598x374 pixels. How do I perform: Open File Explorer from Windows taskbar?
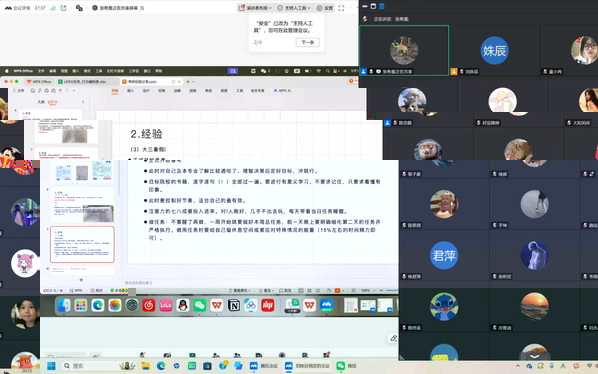click(145, 366)
